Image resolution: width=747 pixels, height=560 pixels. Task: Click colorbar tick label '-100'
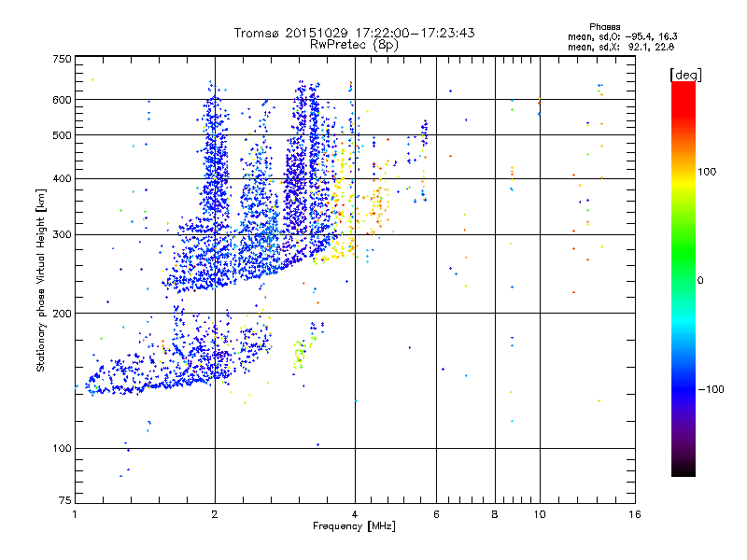point(712,389)
